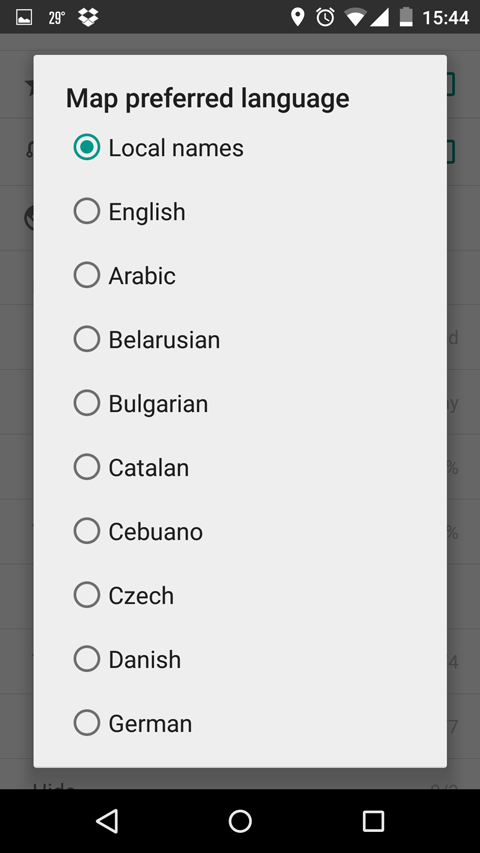The height and width of the screenshot is (853, 480).
Task: Select Cebuano as preferred language
Action: click(87, 531)
